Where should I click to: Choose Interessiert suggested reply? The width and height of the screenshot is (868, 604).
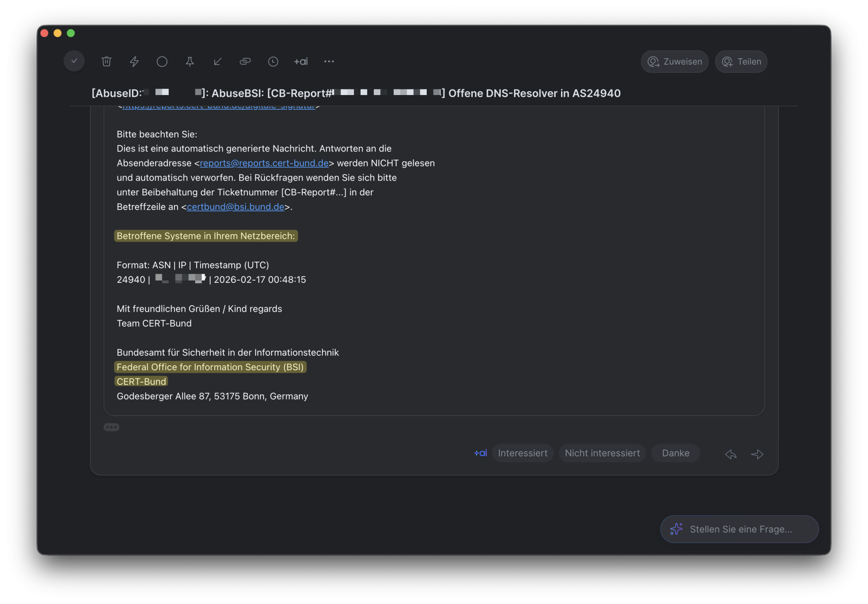point(522,453)
